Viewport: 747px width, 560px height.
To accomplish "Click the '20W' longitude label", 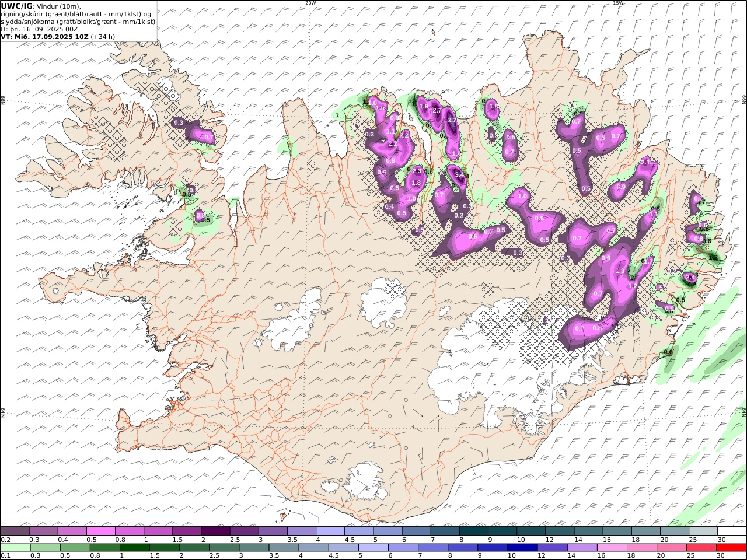I will click(x=310, y=3).
